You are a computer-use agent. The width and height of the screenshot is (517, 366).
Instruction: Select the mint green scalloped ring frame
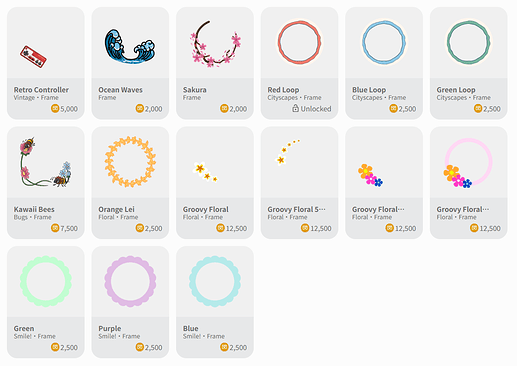tap(46, 281)
